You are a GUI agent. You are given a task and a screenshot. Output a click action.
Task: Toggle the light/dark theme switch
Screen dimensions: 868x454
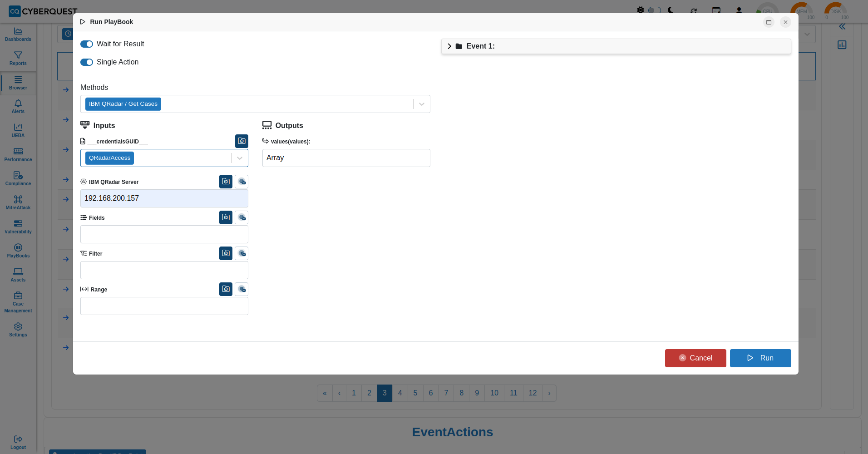coord(654,10)
